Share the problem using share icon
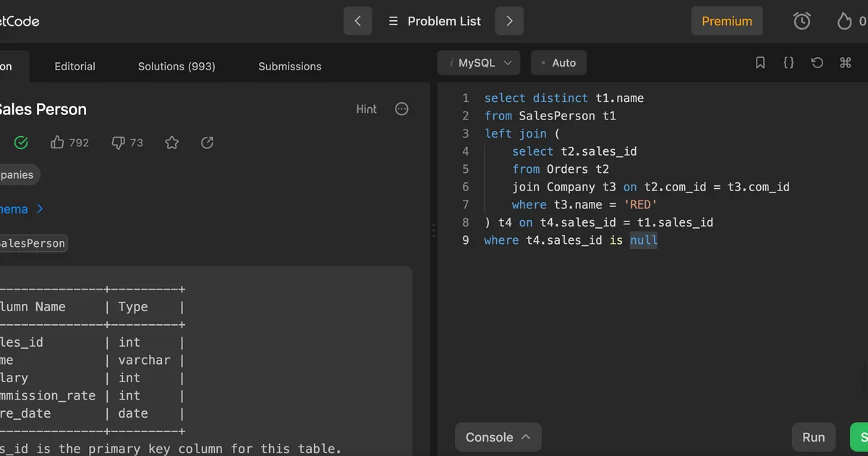This screenshot has width=868, height=456. tap(207, 143)
